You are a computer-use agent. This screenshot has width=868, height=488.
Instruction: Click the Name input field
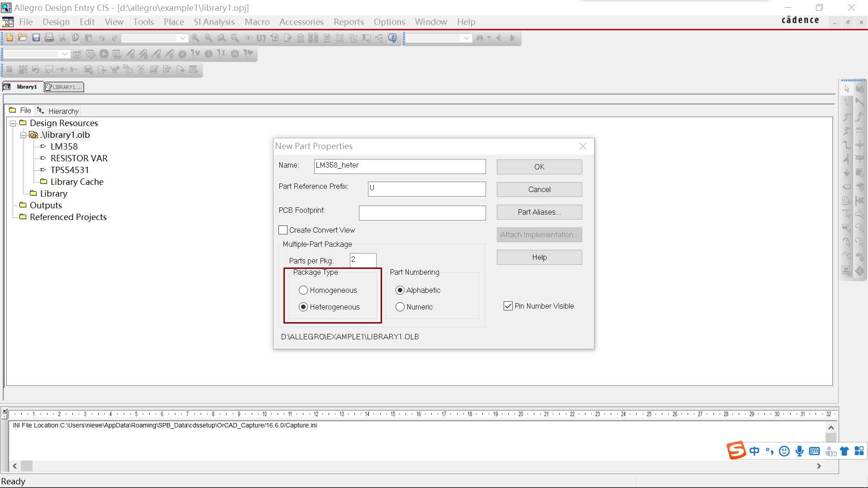400,166
